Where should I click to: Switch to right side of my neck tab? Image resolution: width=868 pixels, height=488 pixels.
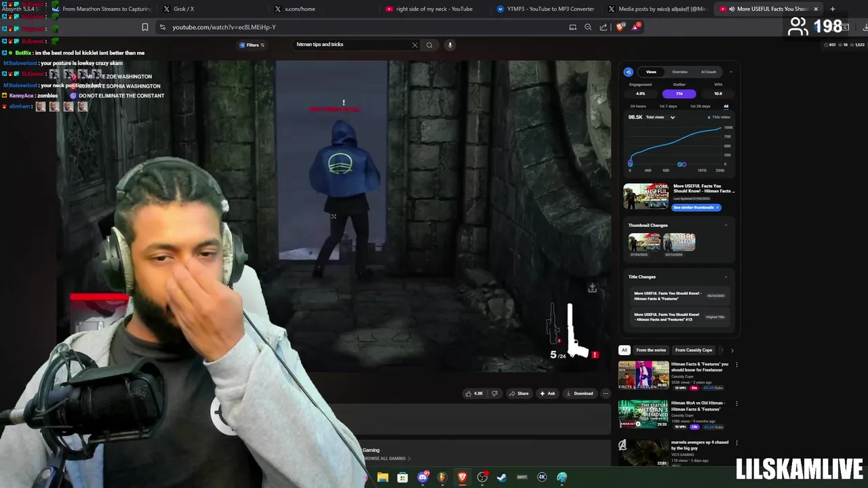pos(435,9)
